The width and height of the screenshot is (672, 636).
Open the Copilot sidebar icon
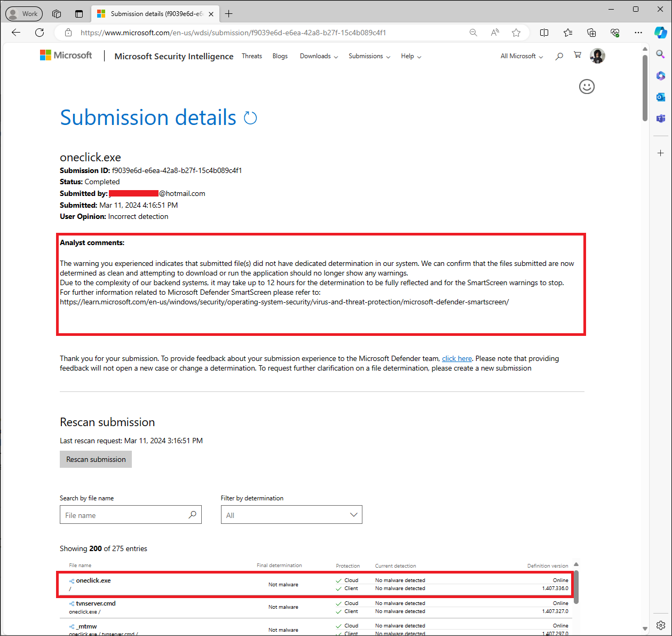tap(661, 33)
